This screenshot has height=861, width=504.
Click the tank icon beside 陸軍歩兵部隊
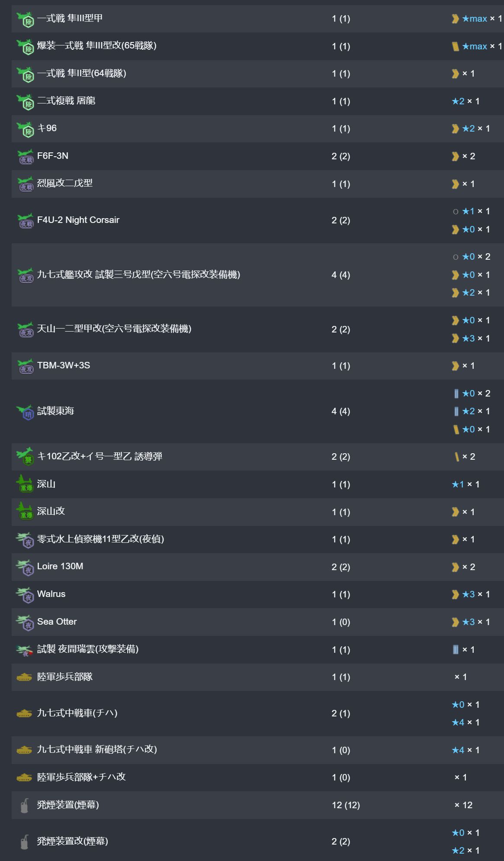tap(24, 677)
